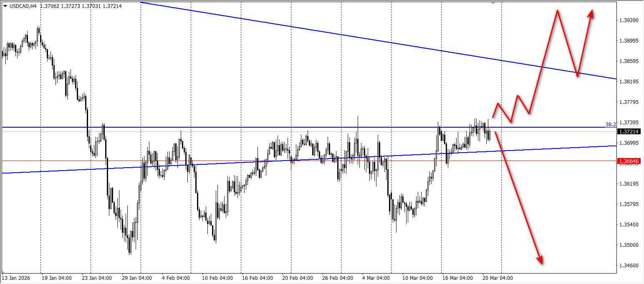
Task: Open the dropdown triangle beside USDCAD,H4
Action: click(x=5, y=6)
